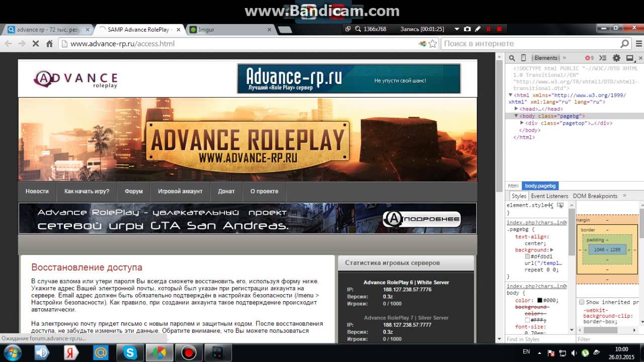Collapse the html root node

(511, 95)
